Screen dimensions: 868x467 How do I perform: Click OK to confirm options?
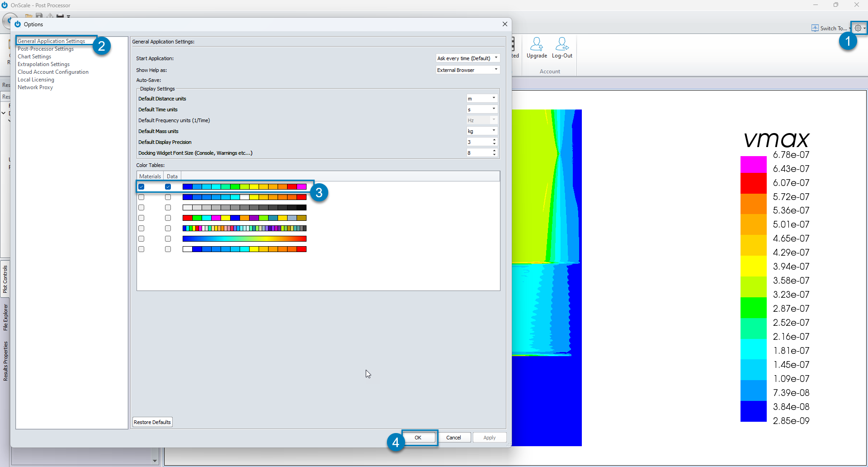[x=418, y=437]
